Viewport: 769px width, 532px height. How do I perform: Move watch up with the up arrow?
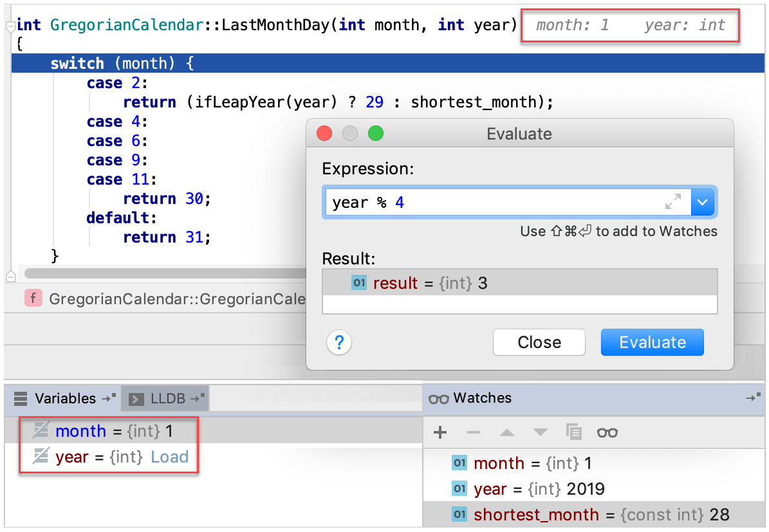tap(507, 432)
